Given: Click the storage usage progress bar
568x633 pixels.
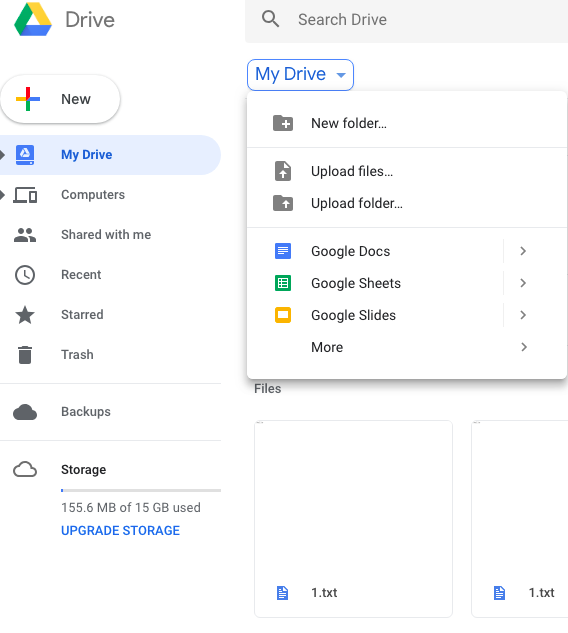Looking at the screenshot, I should pyautogui.click(x=141, y=490).
